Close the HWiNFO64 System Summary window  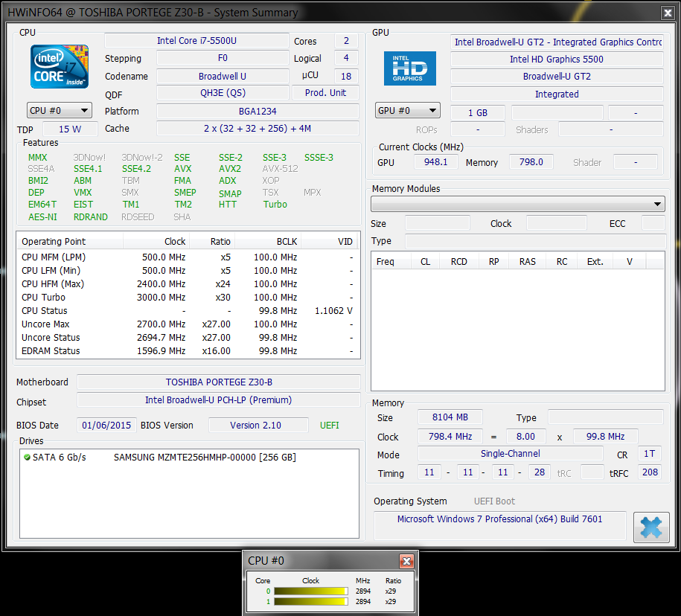(x=668, y=13)
